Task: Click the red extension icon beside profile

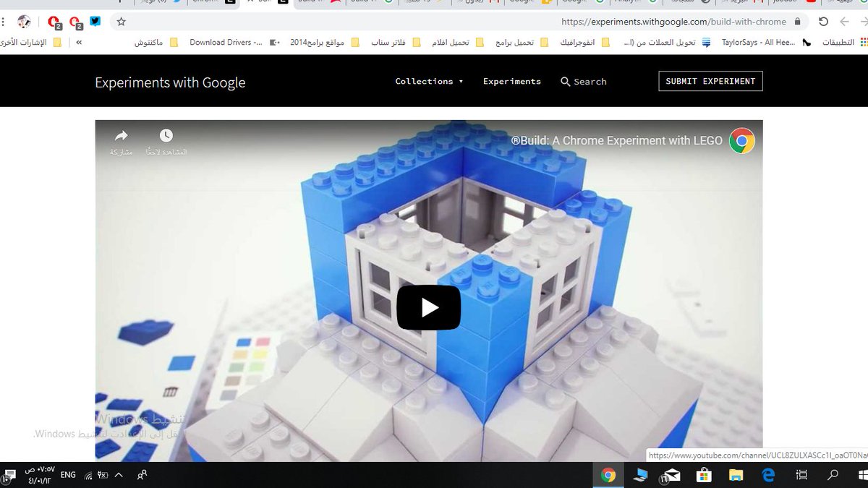Action: pyautogui.click(x=54, y=22)
